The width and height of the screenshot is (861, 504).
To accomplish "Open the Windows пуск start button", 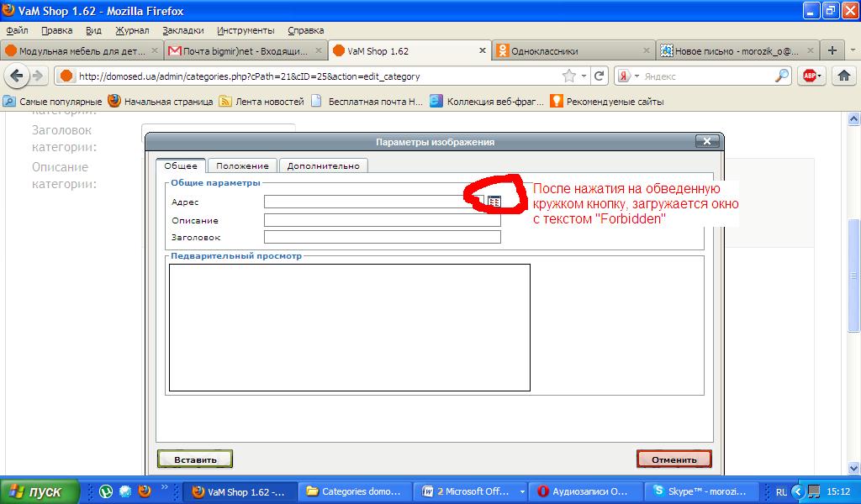I will [40, 491].
